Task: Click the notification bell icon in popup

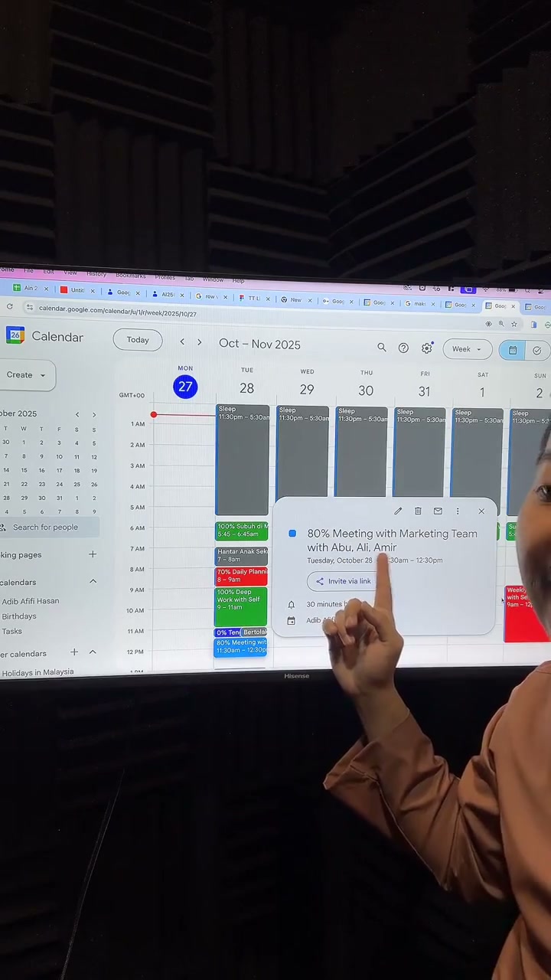Action: coord(291,604)
